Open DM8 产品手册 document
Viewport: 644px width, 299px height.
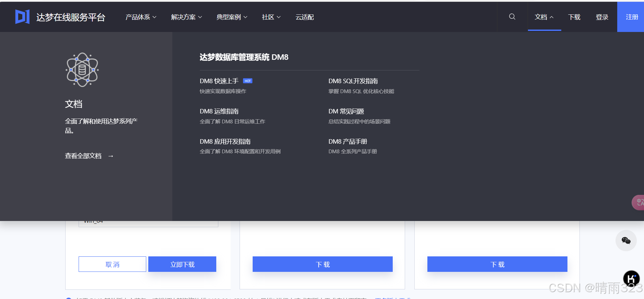(348, 142)
